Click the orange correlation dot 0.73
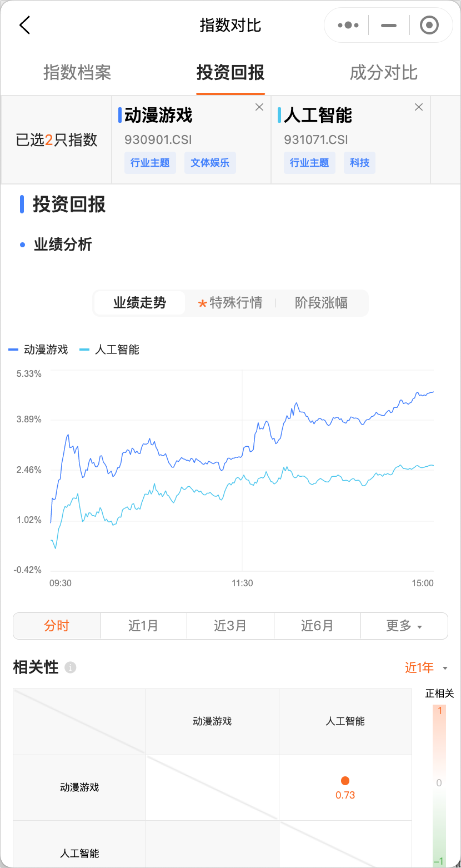 coord(345,781)
